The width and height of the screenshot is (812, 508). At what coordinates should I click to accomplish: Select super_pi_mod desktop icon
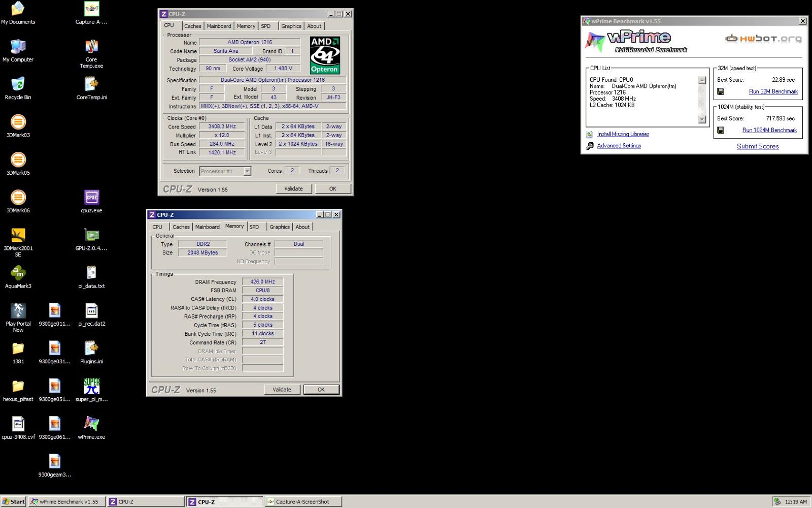(91, 390)
